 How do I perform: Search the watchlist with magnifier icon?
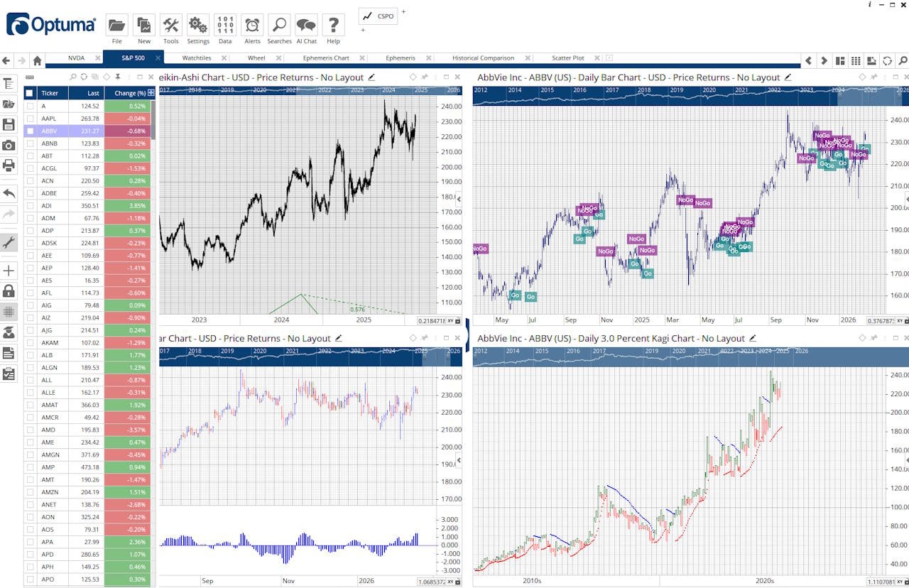[72, 77]
